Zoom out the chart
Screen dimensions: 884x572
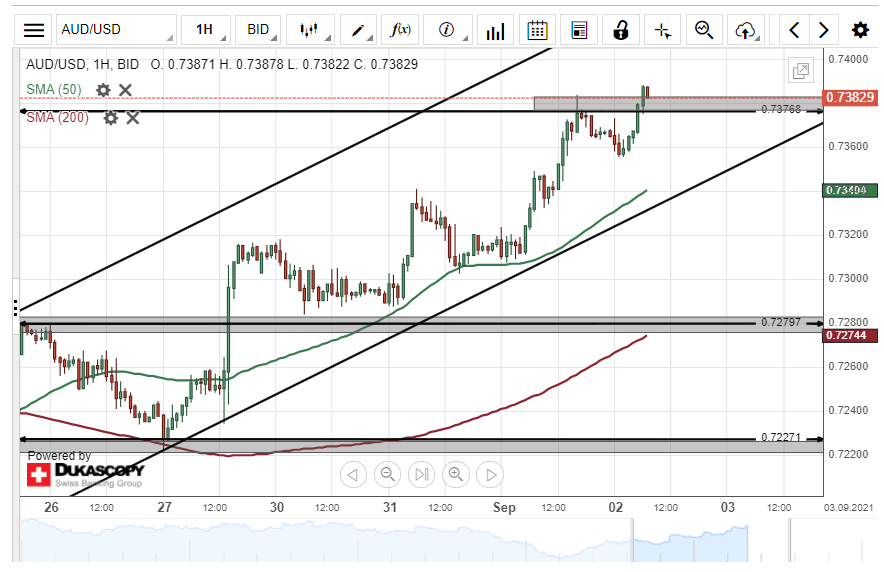[387, 475]
